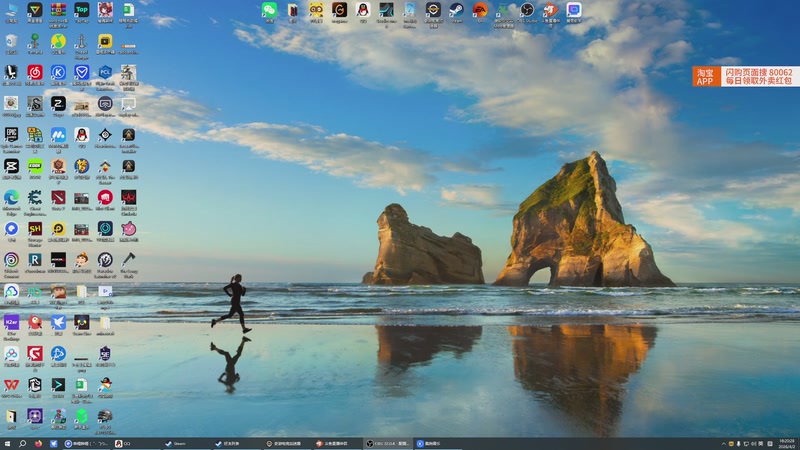Open the Baidu Netdisk cloud icon
Viewport: 800px width, 450px height.
(x=11, y=354)
